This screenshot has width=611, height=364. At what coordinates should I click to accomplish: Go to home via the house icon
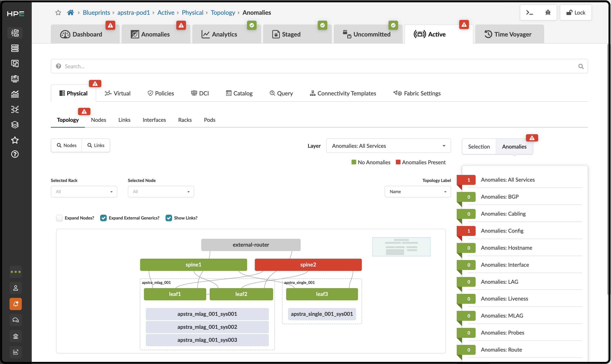tap(70, 12)
